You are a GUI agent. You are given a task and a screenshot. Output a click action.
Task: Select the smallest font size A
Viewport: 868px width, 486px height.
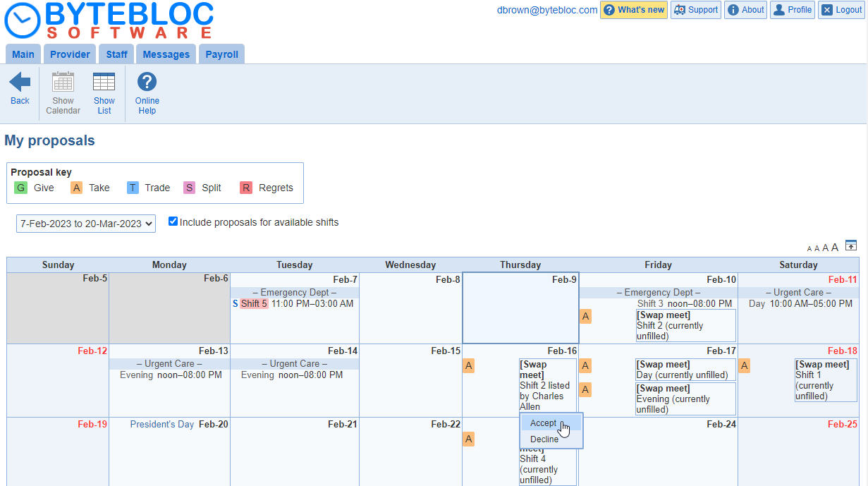(x=809, y=248)
